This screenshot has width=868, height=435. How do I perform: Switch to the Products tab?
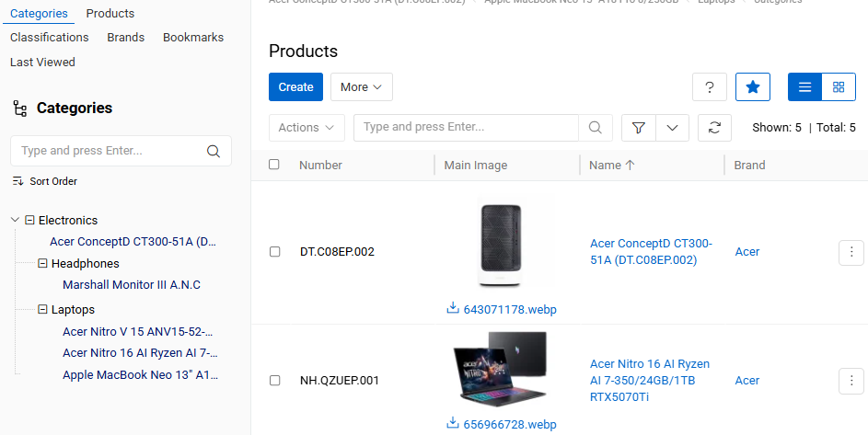110,13
